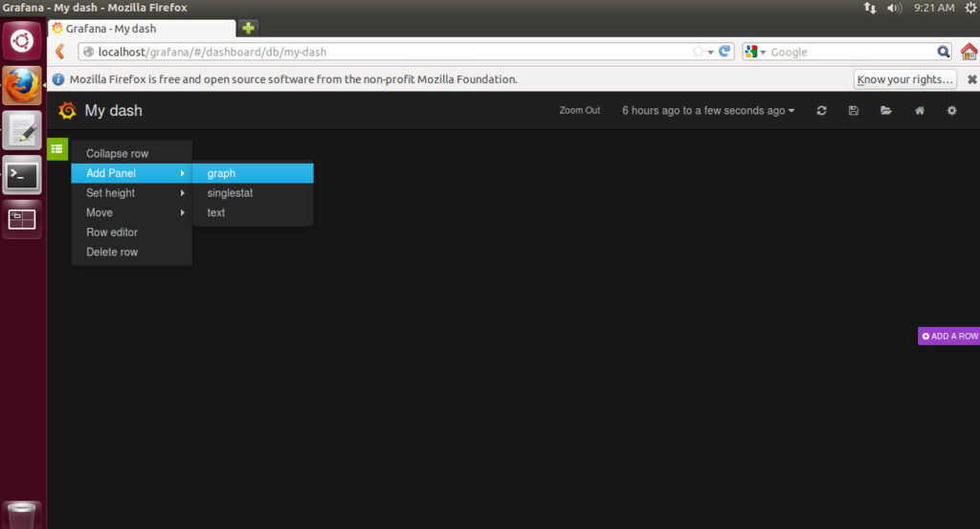Click the 9:21 AM clock
980x529 pixels.
click(x=934, y=8)
